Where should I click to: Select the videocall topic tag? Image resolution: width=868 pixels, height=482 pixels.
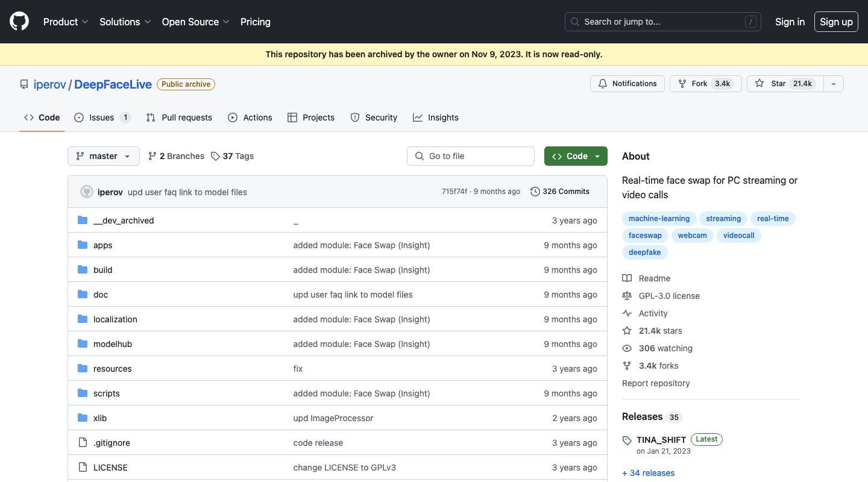(739, 236)
